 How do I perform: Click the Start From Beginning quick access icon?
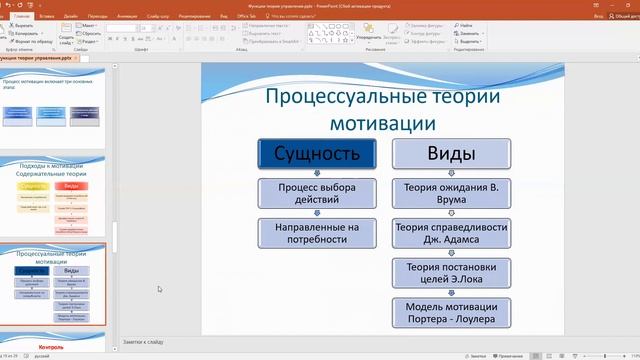coord(30,5)
